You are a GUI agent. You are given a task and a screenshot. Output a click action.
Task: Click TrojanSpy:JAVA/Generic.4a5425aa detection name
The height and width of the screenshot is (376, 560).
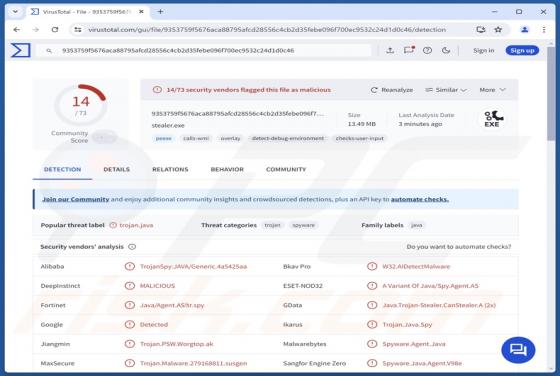(x=193, y=266)
